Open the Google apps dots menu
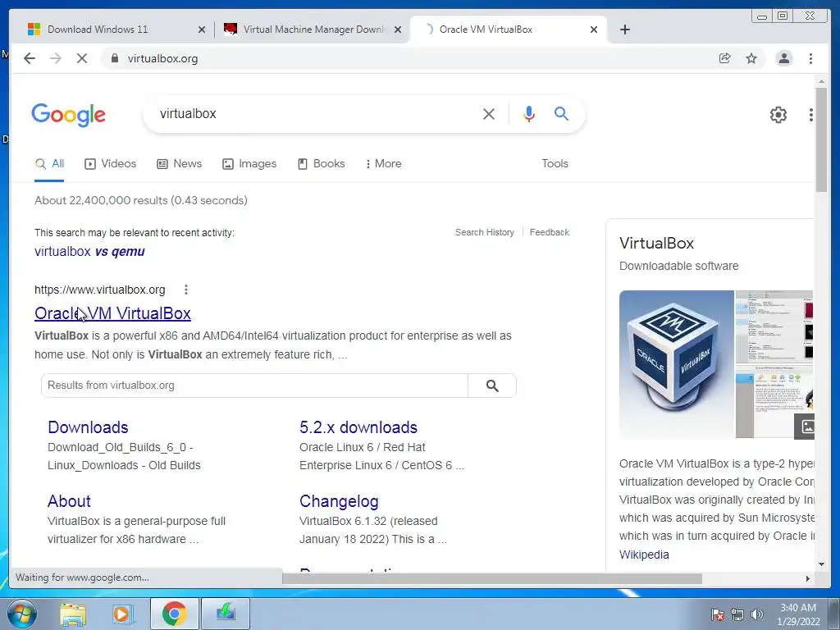Image resolution: width=840 pixels, height=630 pixels. point(811,114)
